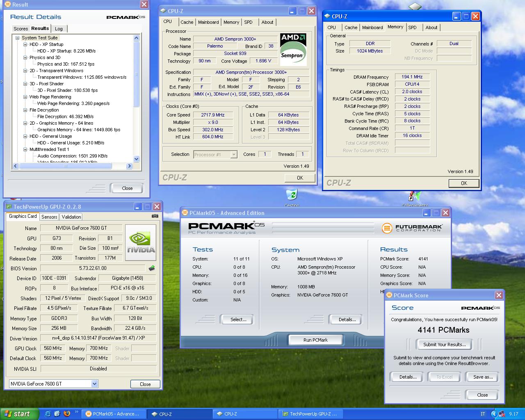Click the system tray arrow icon
This screenshot has width=525, height=420.
[x=494, y=414]
